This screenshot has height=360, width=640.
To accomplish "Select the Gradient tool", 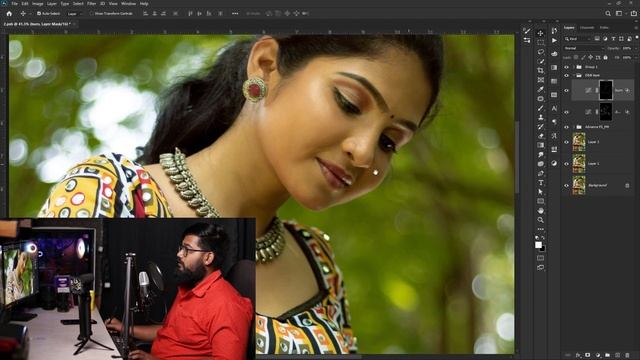I will [x=540, y=145].
